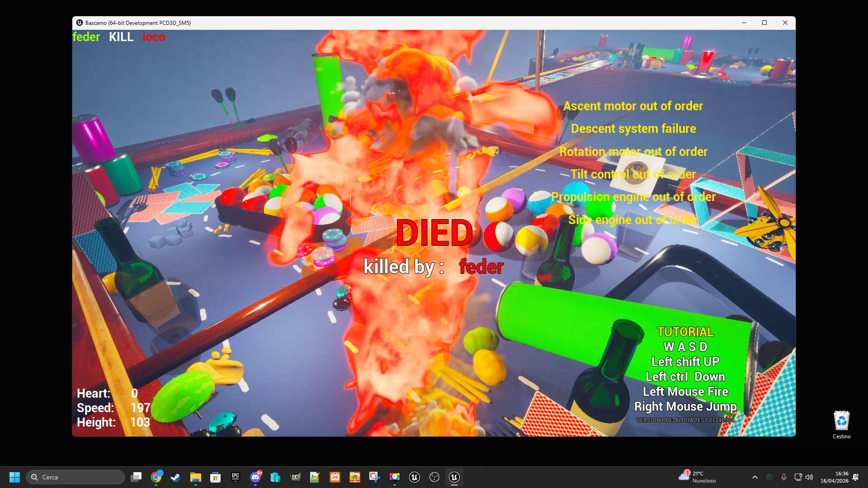The image size is (868, 488).
Task: Open Snipping Tool from the taskbar
Action: tap(375, 477)
